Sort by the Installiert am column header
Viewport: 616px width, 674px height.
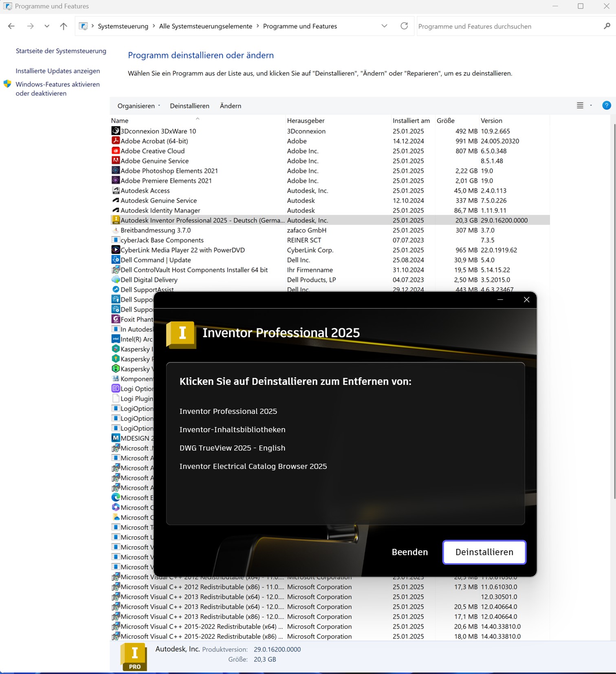pyautogui.click(x=412, y=120)
